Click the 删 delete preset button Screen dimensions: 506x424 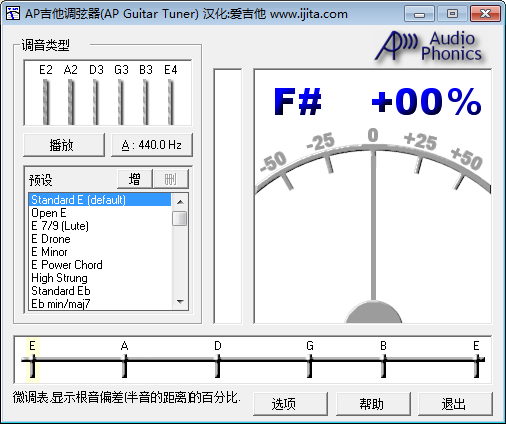(x=171, y=179)
